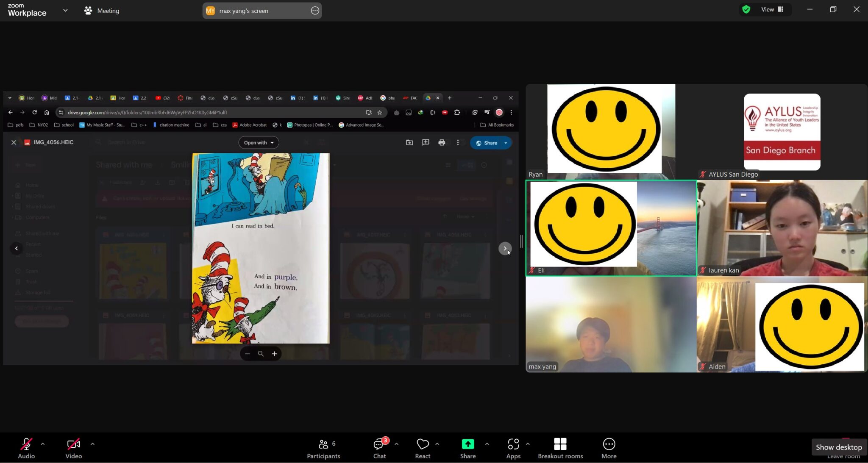Select the Meeting tab
This screenshot has height=463, width=868.
(x=102, y=11)
